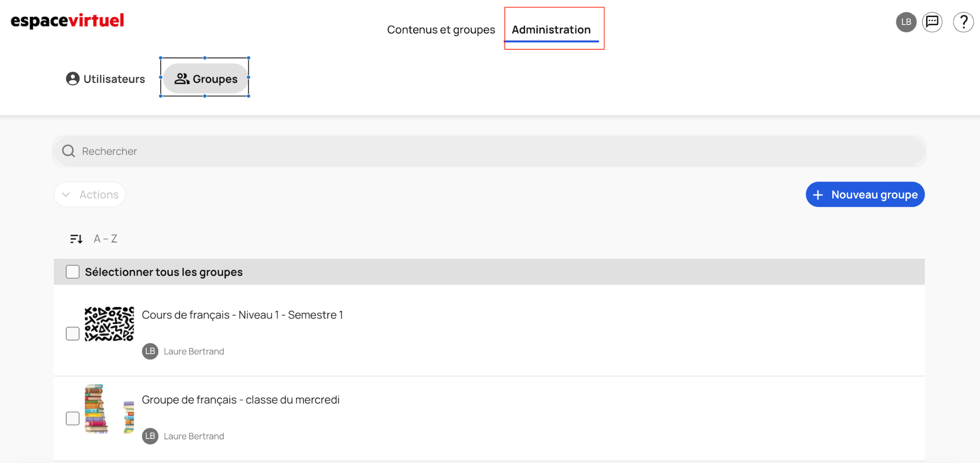Open Cours de français - Niveau 1 - Semestre 1

[243, 315]
